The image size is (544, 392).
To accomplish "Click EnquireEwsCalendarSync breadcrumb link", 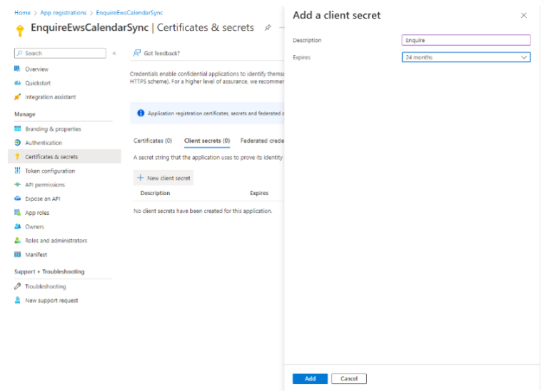I will pyautogui.click(x=129, y=12).
